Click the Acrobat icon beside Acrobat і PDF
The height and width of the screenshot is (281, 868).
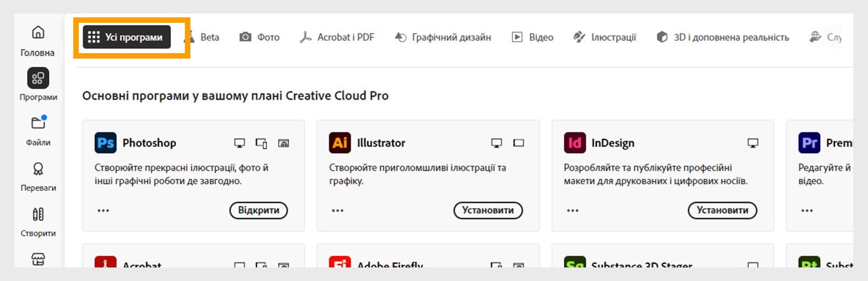click(x=305, y=37)
